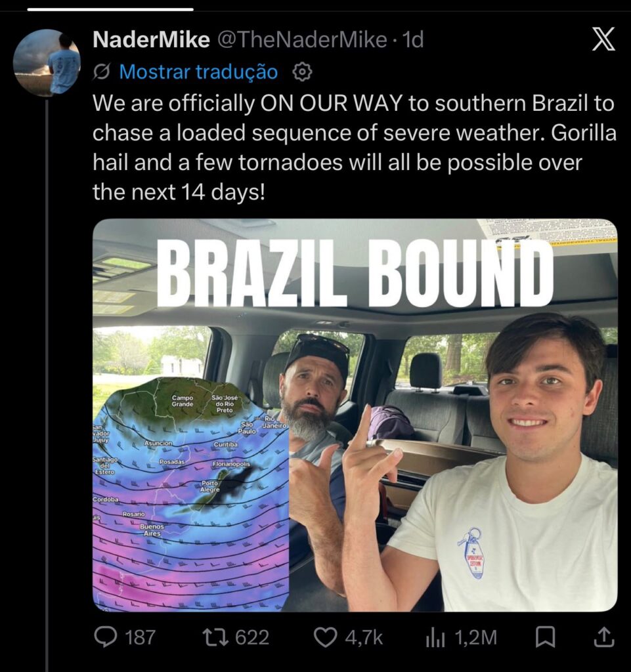Image resolution: width=631 pixels, height=672 pixels.
Task: Bookmark this post
Action: point(546,637)
